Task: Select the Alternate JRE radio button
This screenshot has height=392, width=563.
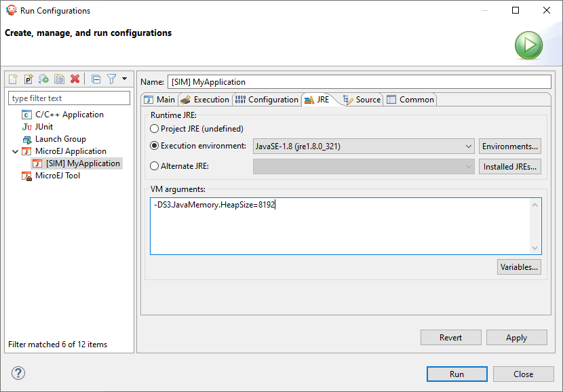Action: point(155,166)
